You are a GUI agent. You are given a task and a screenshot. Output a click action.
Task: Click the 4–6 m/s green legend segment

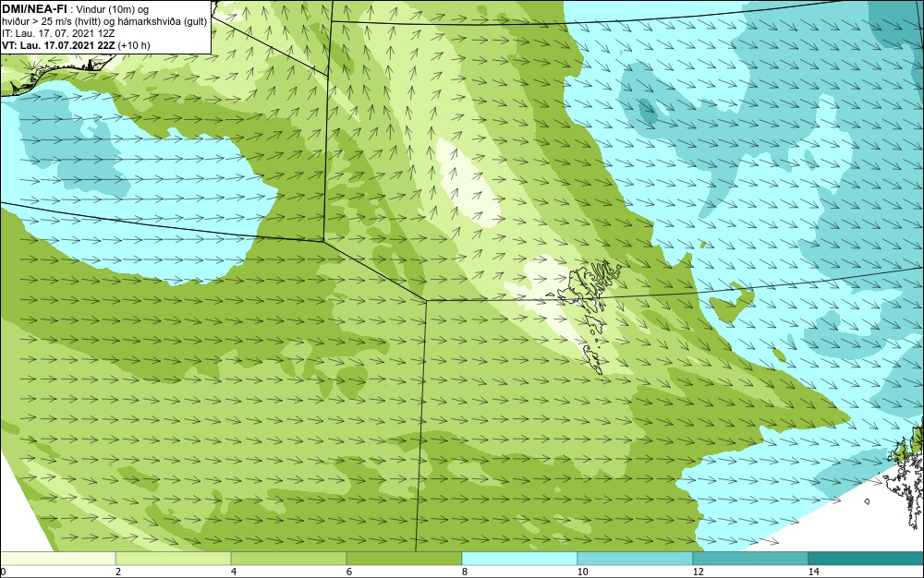[x=288, y=558]
